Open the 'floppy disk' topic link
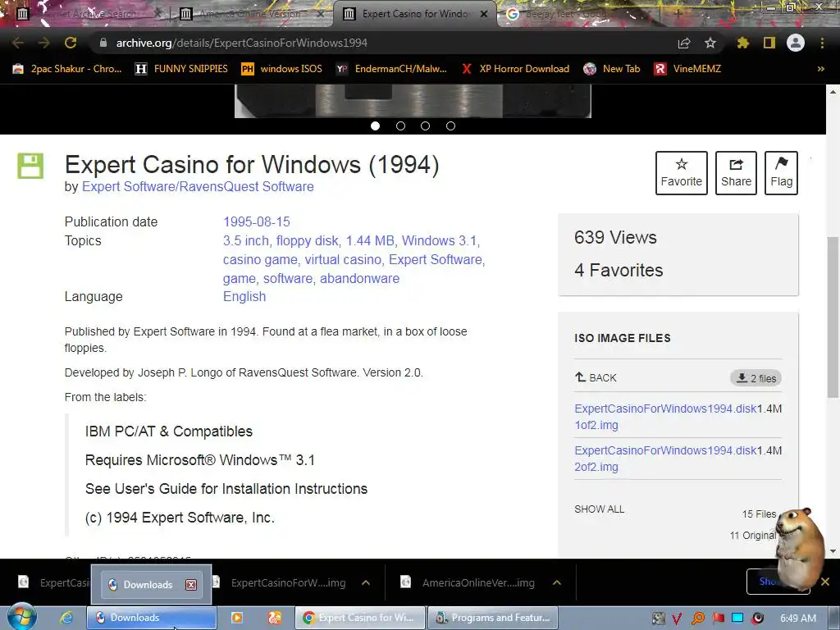Screen dimensions: 840x630 click(307, 240)
